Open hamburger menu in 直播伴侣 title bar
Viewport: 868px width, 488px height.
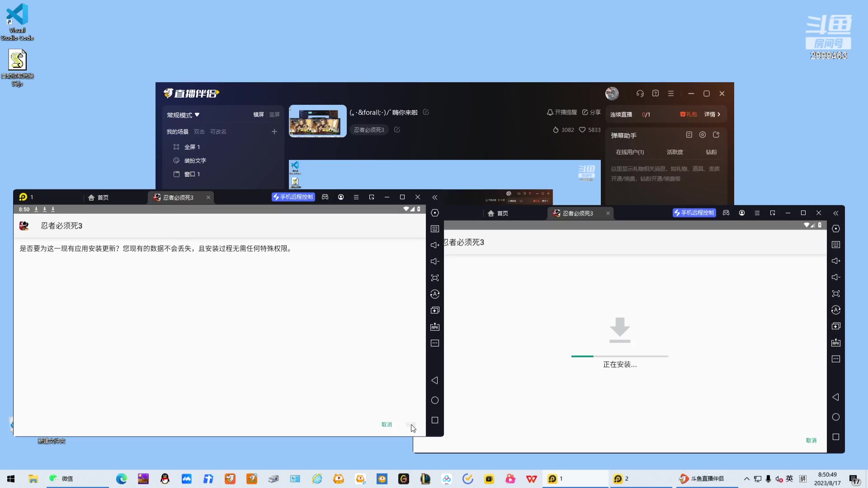click(x=671, y=94)
